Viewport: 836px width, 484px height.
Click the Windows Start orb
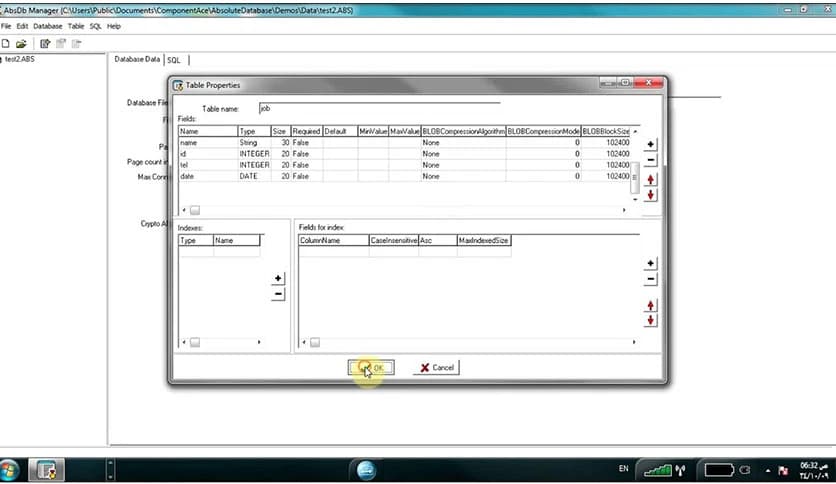pyautogui.click(x=9, y=470)
